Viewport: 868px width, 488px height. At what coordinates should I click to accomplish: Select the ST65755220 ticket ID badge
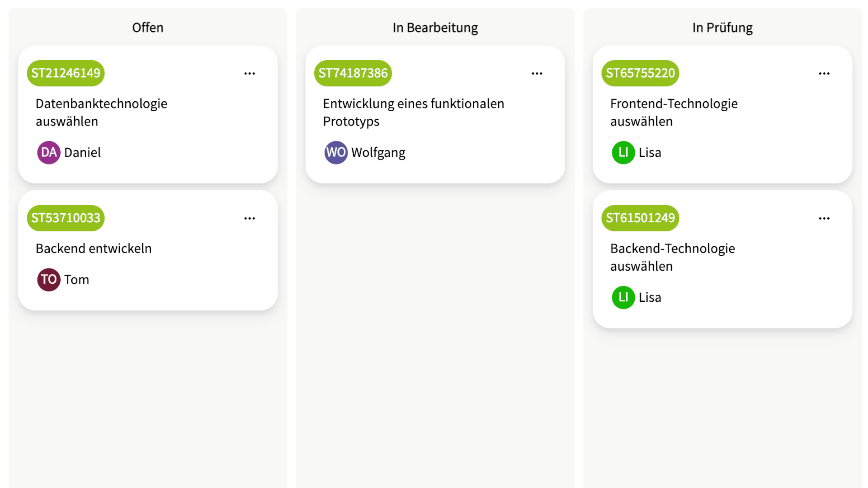coord(640,73)
